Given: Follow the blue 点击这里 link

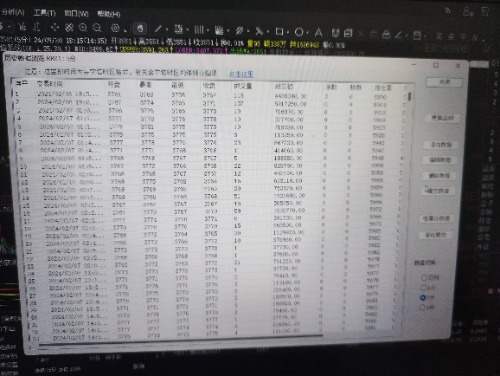Looking at the screenshot, I should pos(241,74).
